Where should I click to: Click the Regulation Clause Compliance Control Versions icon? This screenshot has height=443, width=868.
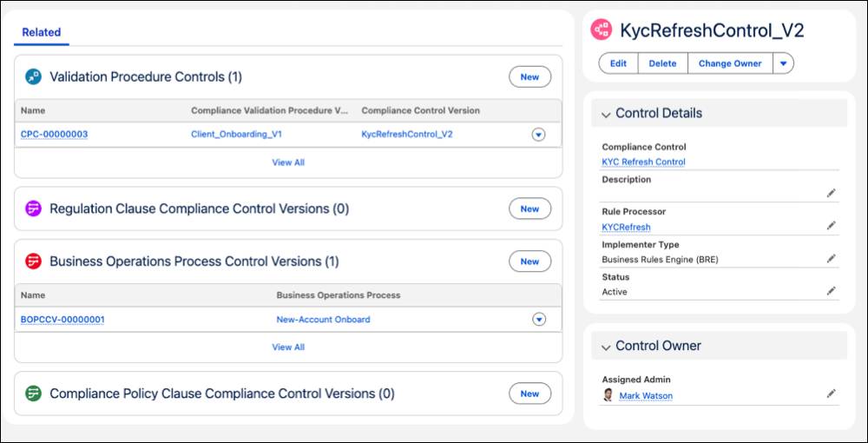pos(33,208)
